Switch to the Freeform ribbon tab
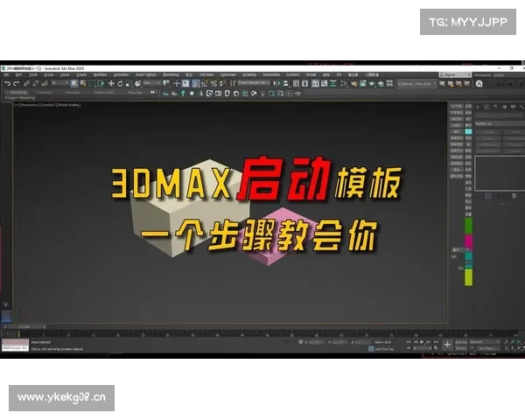 44,92
